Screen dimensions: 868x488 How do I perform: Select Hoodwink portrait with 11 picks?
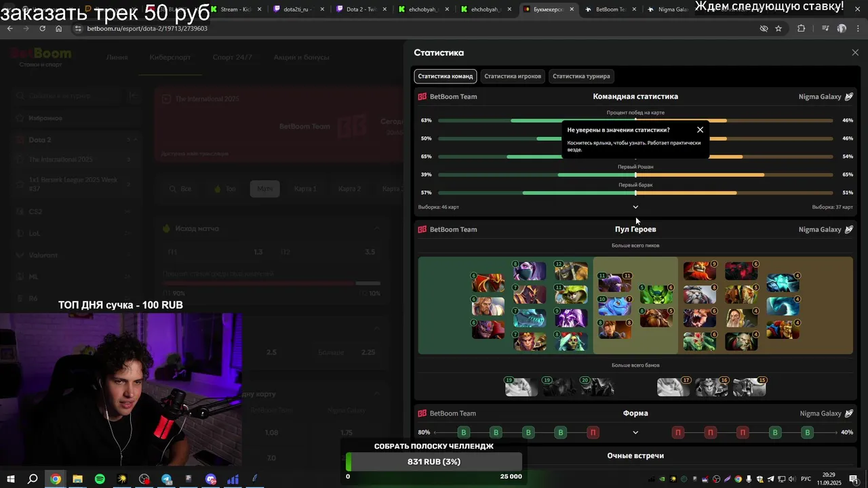(571, 294)
